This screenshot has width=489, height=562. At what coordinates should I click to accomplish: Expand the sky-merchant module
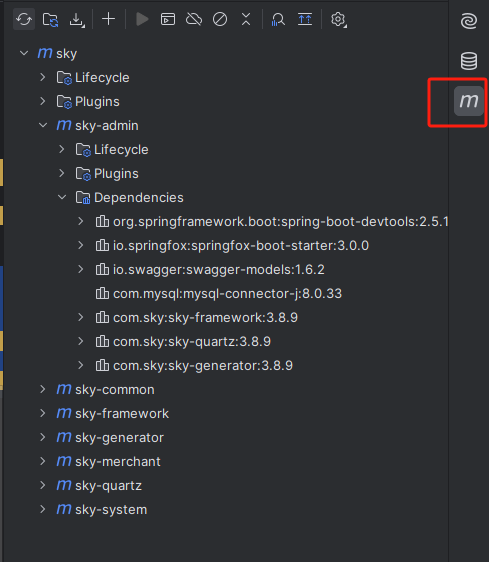click(x=43, y=462)
